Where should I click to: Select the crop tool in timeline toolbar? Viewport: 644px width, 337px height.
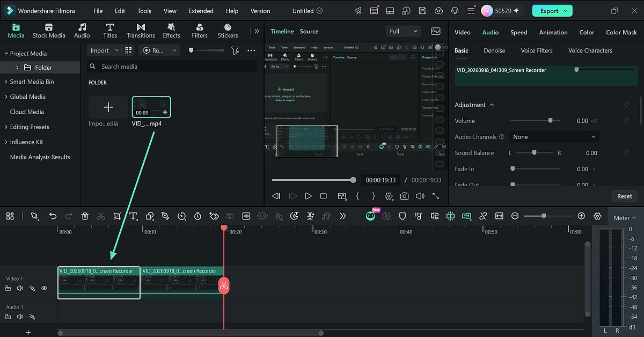(117, 216)
